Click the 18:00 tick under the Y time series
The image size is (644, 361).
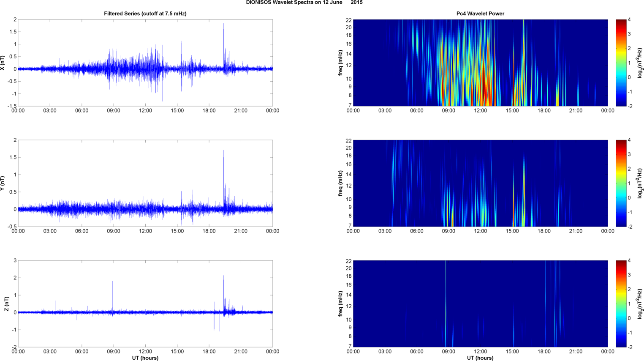(209, 231)
